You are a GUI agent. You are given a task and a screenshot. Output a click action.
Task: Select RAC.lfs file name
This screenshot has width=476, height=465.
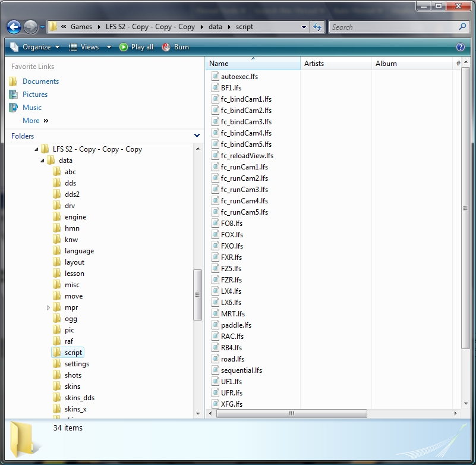(x=232, y=336)
